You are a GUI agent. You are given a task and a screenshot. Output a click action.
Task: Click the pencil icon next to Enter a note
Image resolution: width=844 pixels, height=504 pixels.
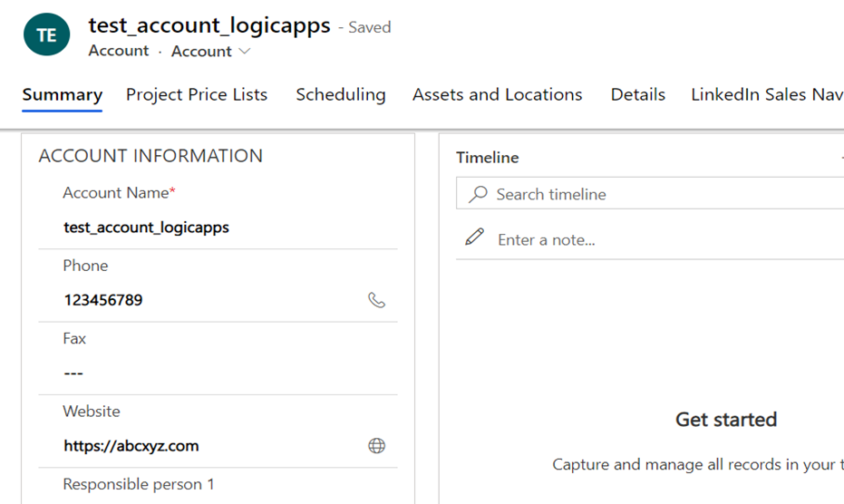tap(475, 237)
